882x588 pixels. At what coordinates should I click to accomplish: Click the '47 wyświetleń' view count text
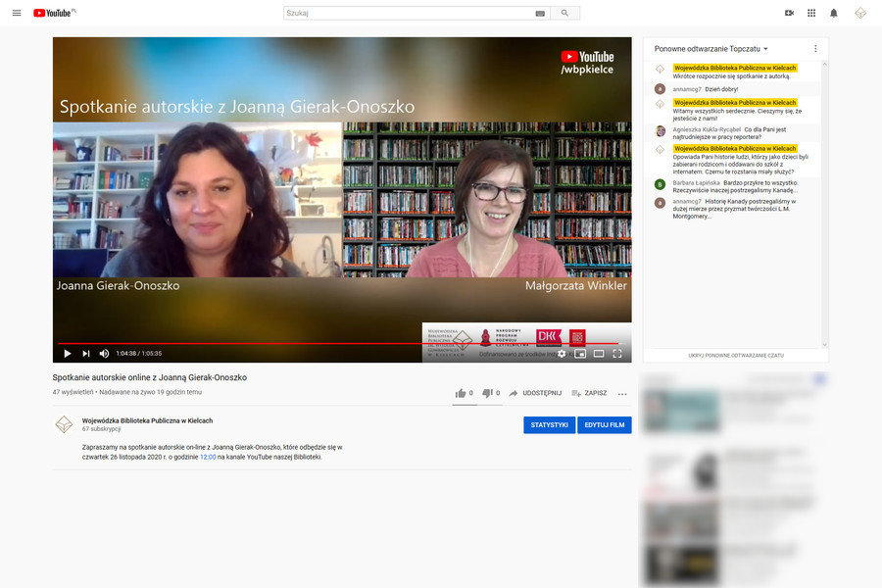(x=73, y=392)
